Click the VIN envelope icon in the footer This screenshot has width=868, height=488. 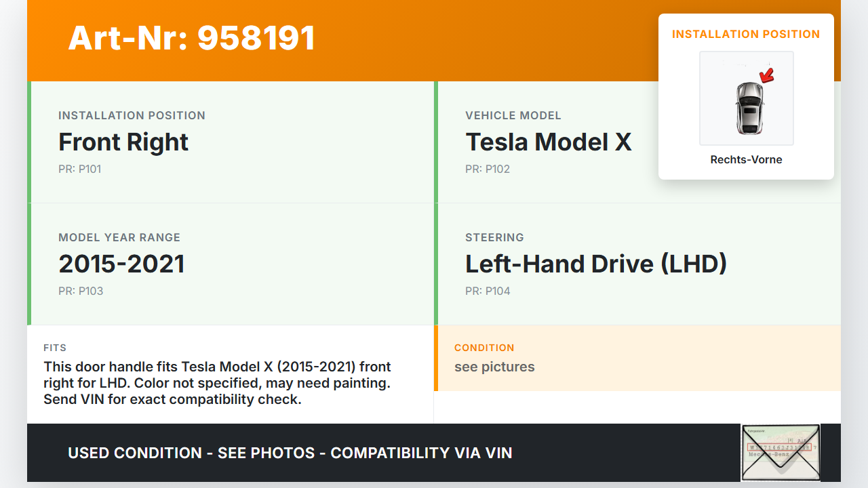781,452
